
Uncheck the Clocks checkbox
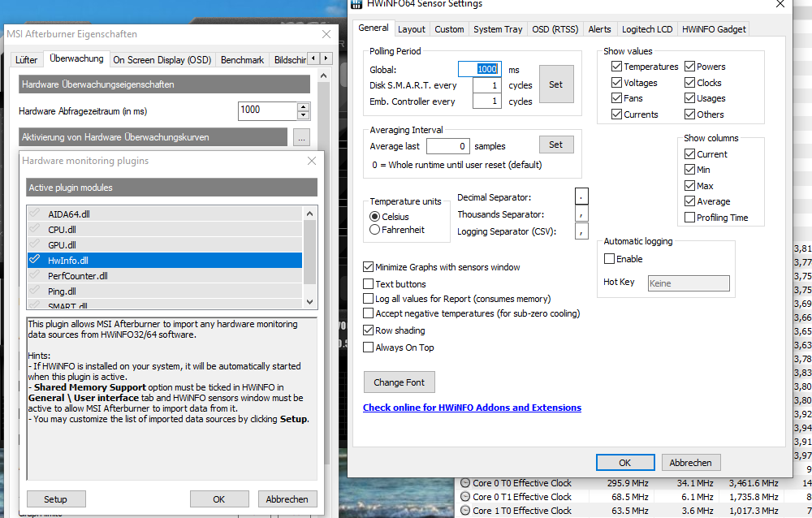689,82
